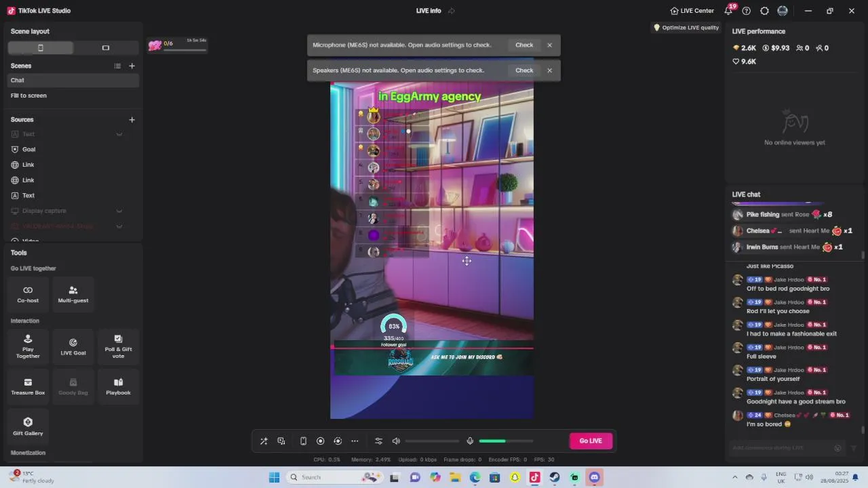The image size is (868, 488).
Task: Open the scenes list view icon
Action: coord(117,66)
